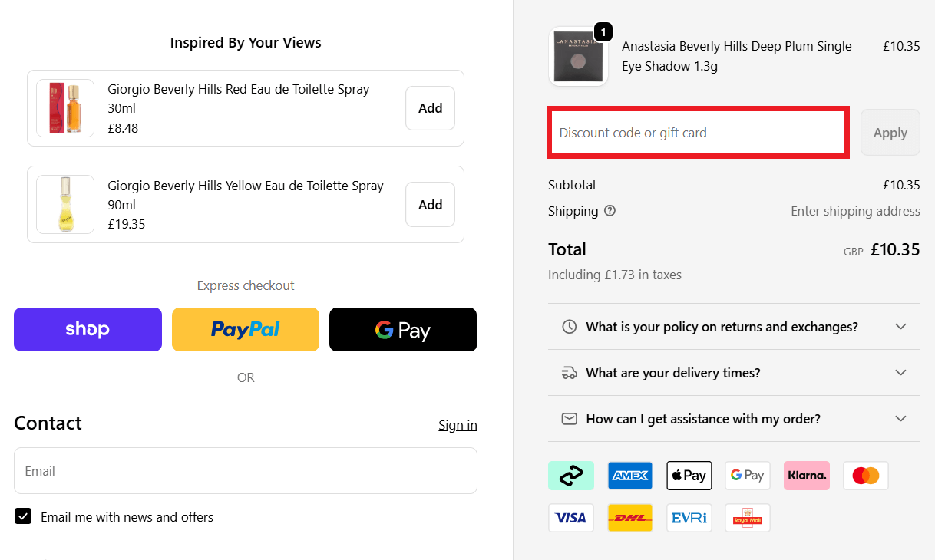The height and width of the screenshot is (560, 935).
Task: Expand the order assistance question
Action: point(734,419)
